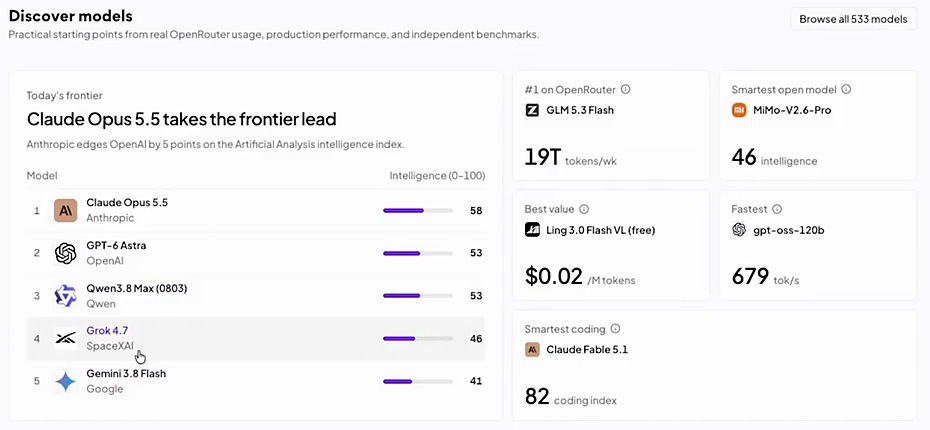The image size is (930, 430).
Task: Open Ling 3.0 Flash VL (free) model
Action: pyautogui.click(x=600, y=230)
